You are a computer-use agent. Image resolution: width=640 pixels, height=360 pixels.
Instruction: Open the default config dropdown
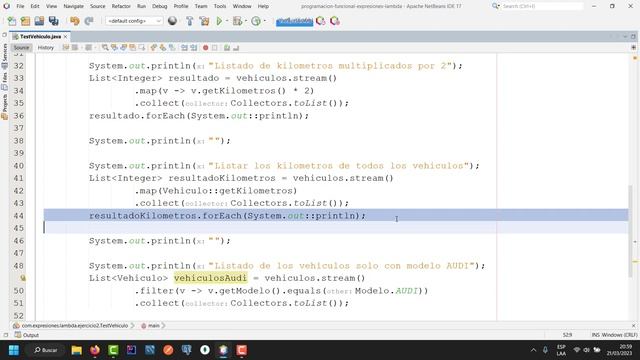coord(134,21)
